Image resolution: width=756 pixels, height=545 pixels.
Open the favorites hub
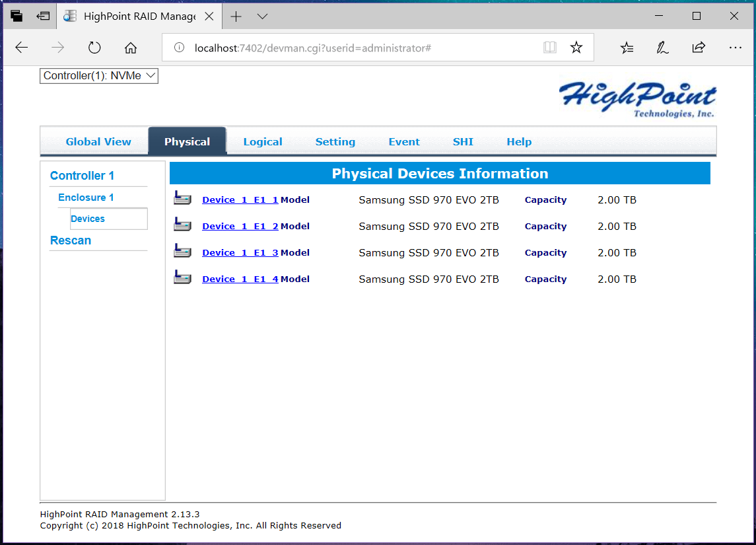[x=627, y=48]
